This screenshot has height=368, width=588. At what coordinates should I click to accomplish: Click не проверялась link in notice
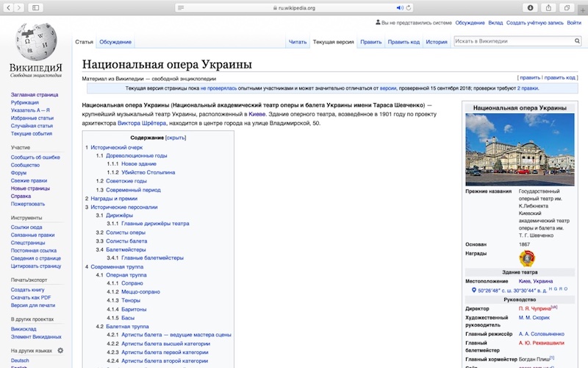[218, 88]
